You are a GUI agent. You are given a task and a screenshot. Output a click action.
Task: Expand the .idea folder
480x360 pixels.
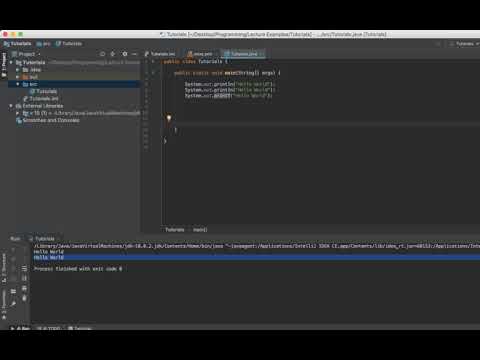tap(18, 70)
